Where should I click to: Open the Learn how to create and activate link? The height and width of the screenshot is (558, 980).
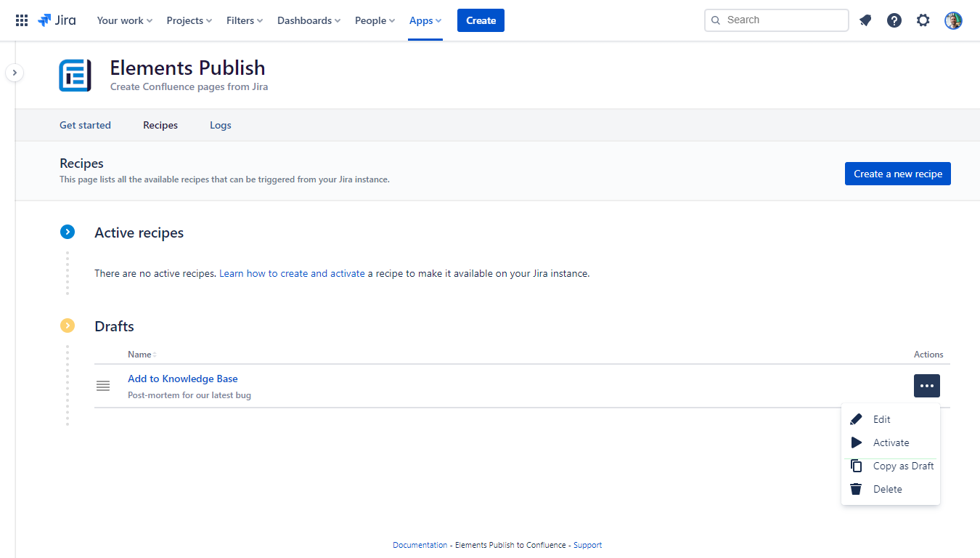click(292, 273)
